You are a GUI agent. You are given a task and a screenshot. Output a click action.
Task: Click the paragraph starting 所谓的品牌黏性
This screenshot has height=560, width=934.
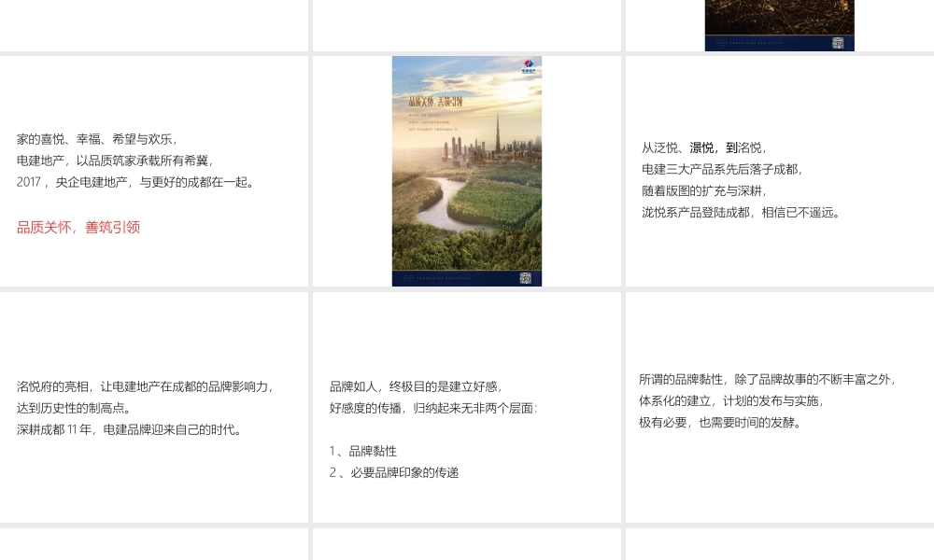tap(767, 379)
